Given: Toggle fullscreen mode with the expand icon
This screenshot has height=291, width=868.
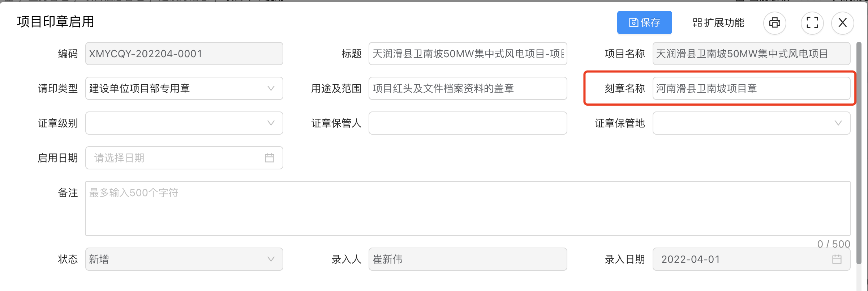Looking at the screenshot, I should coord(812,23).
